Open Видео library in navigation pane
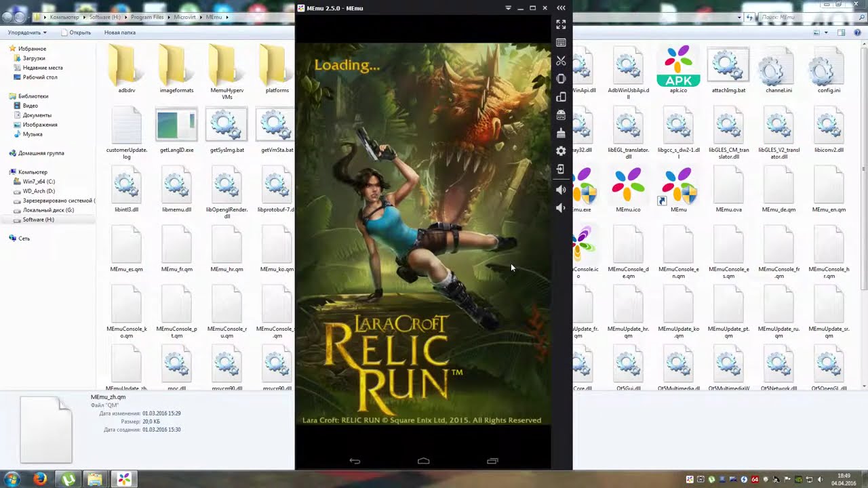This screenshot has height=488, width=868. 31,106
